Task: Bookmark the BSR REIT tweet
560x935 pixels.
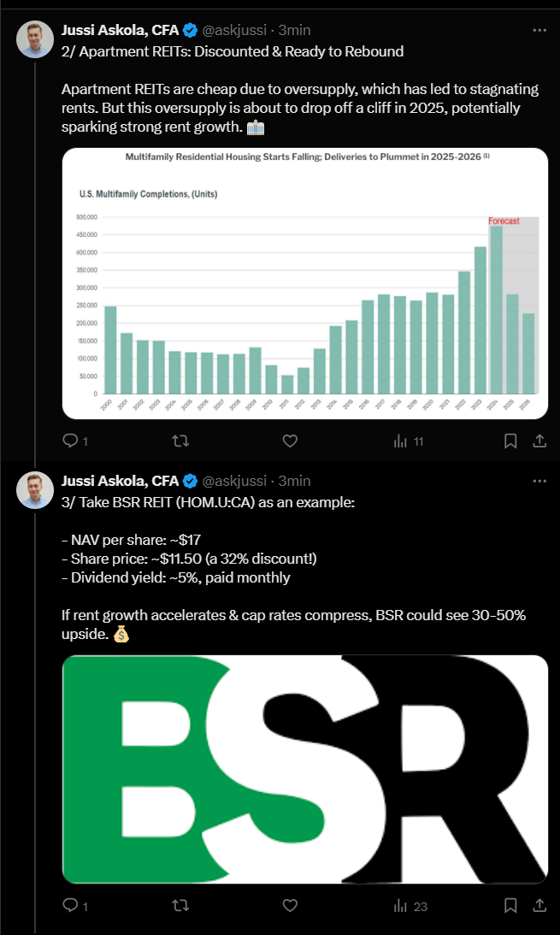Action: pyautogui.click(x=510, y=906)
